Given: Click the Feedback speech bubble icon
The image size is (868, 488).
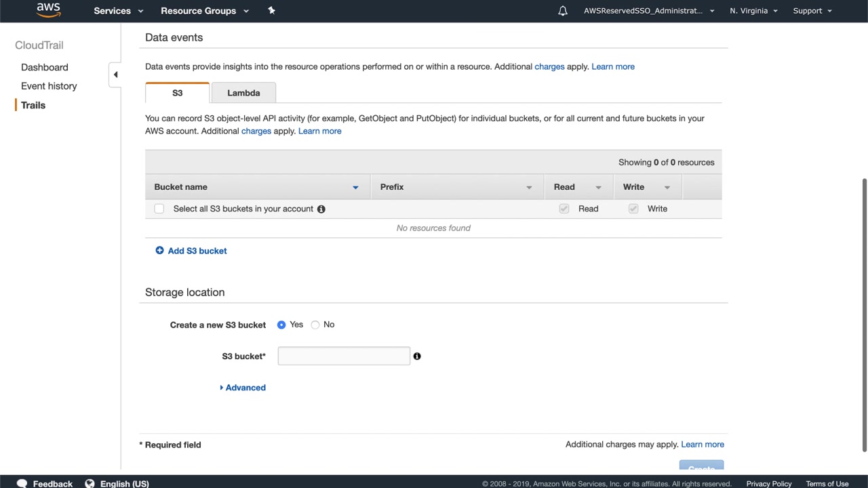Looking at the screenshot, I should click(x=22, y=483).
